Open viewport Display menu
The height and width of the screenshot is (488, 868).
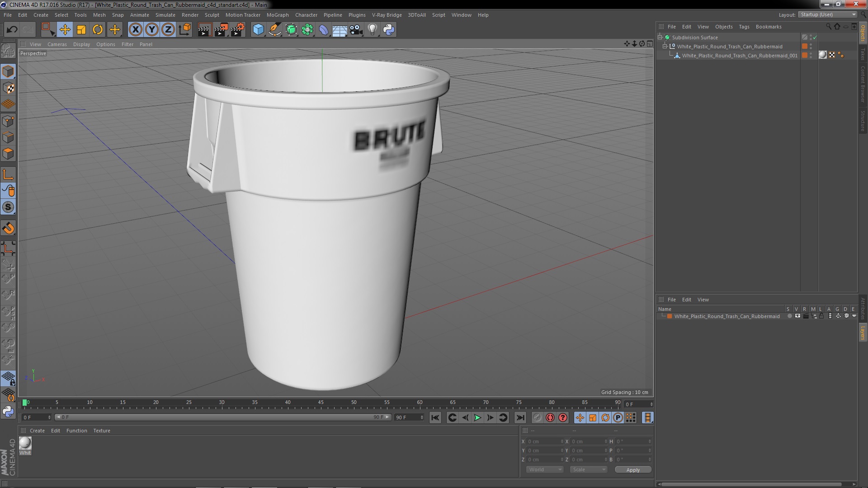81,44
